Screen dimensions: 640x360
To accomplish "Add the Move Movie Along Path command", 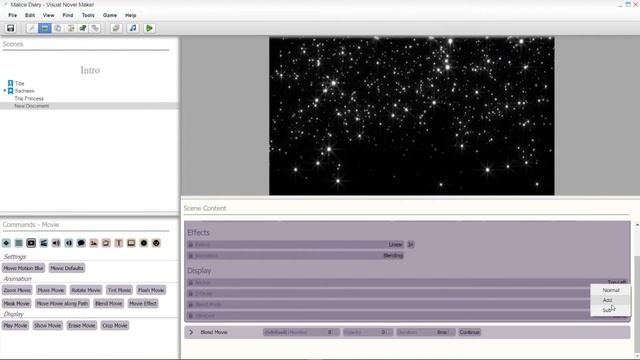I will click(62, 304).
